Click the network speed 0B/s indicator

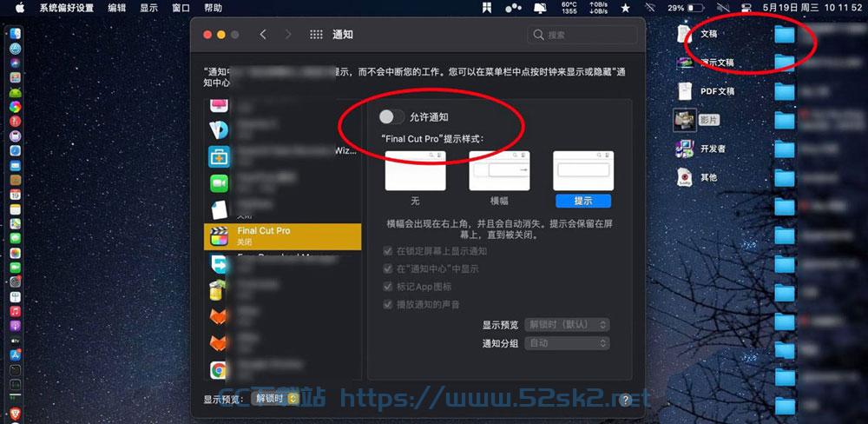click(x=600, y=8)
